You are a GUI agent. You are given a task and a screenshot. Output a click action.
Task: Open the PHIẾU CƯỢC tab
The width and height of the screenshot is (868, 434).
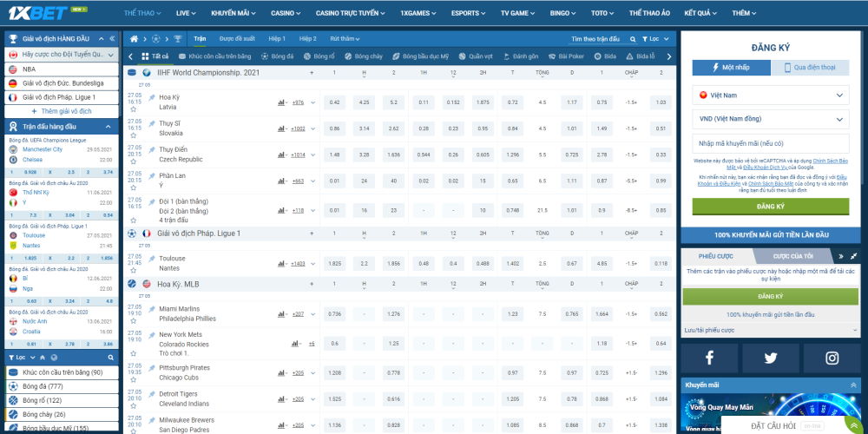pyautogui.click(x=715, y=256)
